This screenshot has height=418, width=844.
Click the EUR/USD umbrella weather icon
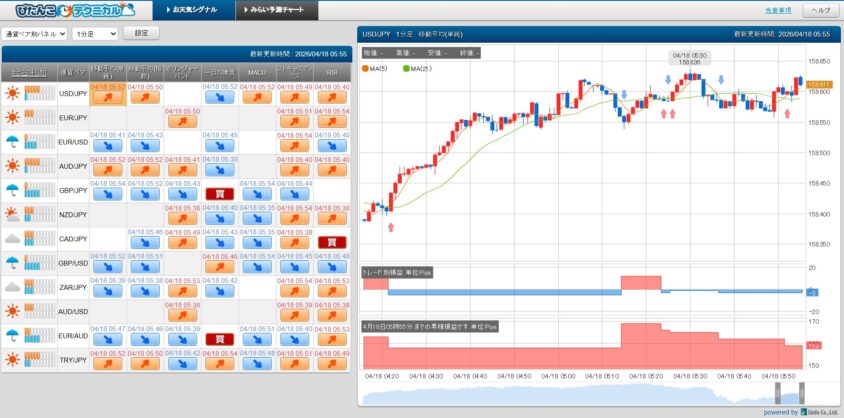[13, 141]
